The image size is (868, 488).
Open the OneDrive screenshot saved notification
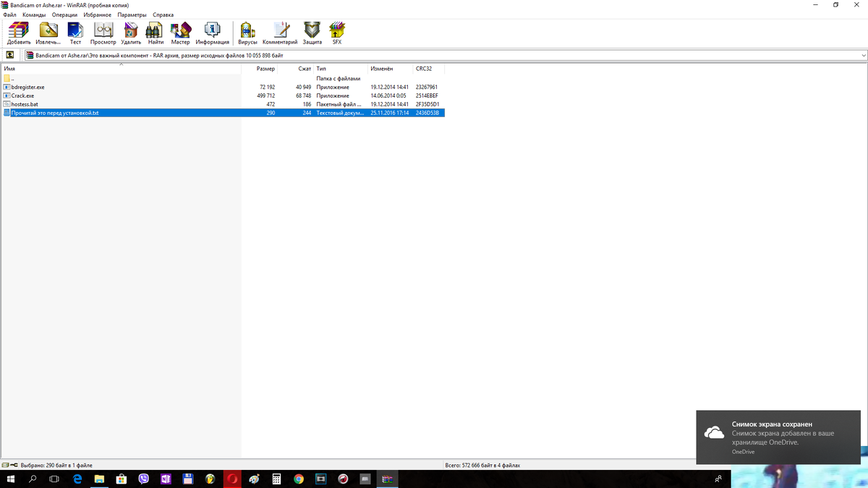point(778,436)
